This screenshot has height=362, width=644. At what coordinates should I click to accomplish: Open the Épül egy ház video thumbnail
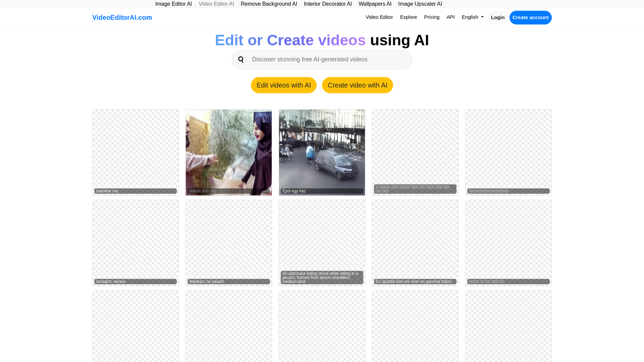point(322,152)
